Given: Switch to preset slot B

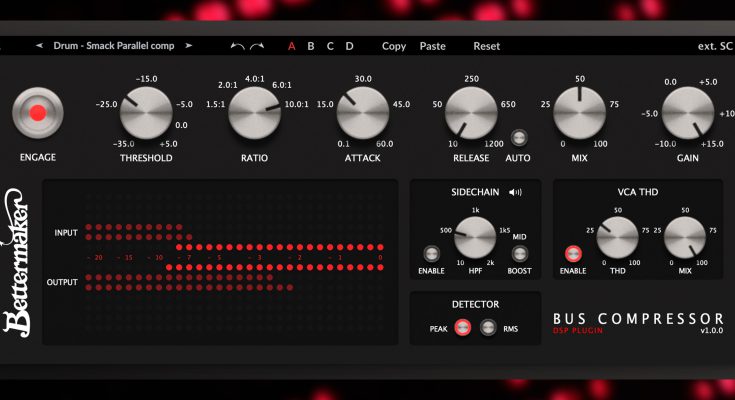Looking at the screenshot, I should click(x=311, y=46).
